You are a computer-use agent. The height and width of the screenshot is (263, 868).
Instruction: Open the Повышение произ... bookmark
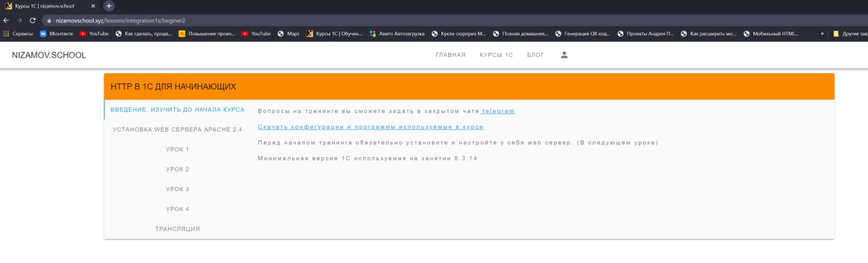click(208, 33)
